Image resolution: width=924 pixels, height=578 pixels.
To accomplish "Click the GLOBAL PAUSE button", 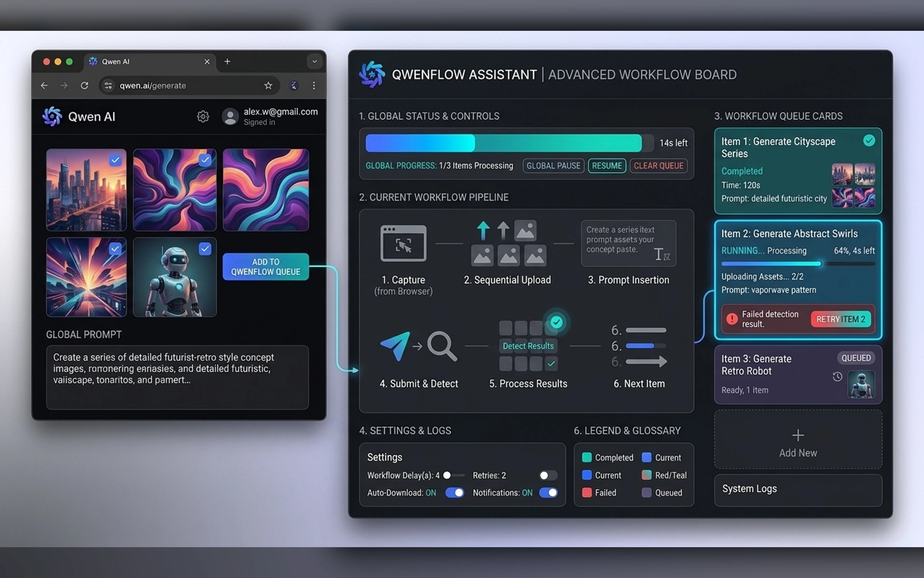I will pos(553,166).
